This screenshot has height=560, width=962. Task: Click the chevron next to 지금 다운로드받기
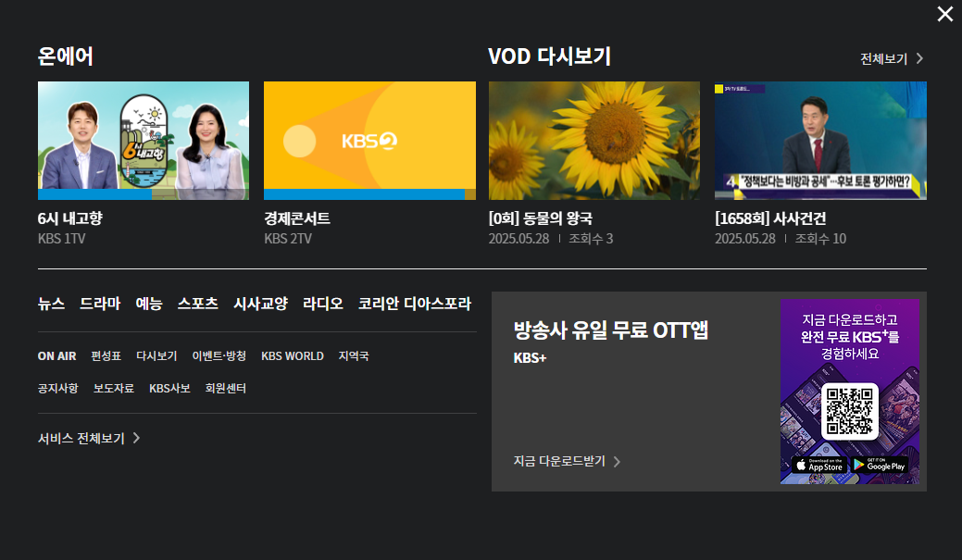coord(618,461)
